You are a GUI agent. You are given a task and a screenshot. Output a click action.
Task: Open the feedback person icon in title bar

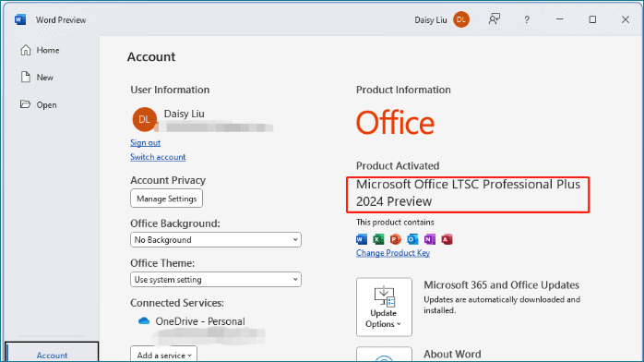(495, 18)
